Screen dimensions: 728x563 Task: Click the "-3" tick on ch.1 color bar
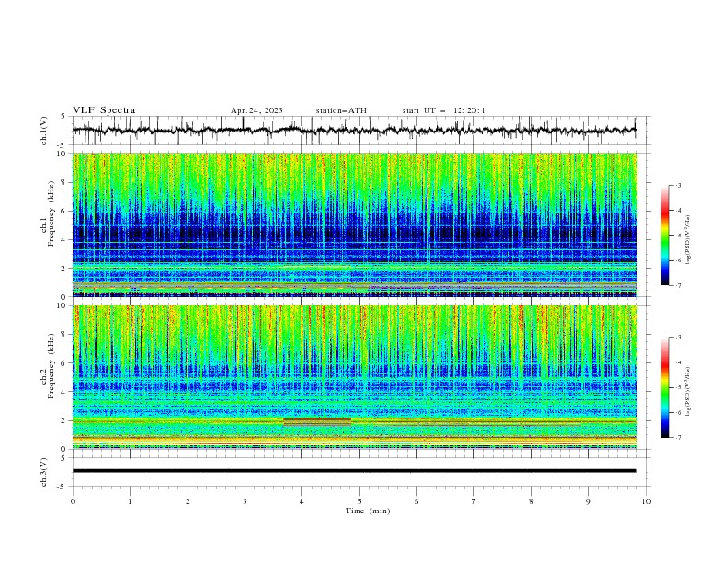(x=678, y=186)
